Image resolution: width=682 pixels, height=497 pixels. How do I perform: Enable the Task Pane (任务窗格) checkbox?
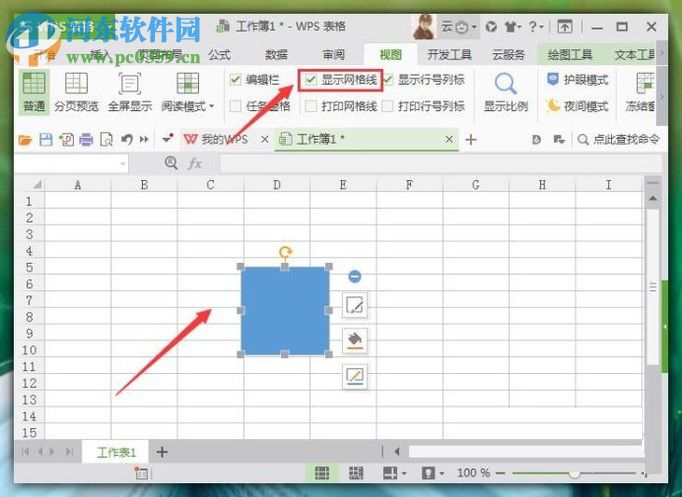click(235, 106)
